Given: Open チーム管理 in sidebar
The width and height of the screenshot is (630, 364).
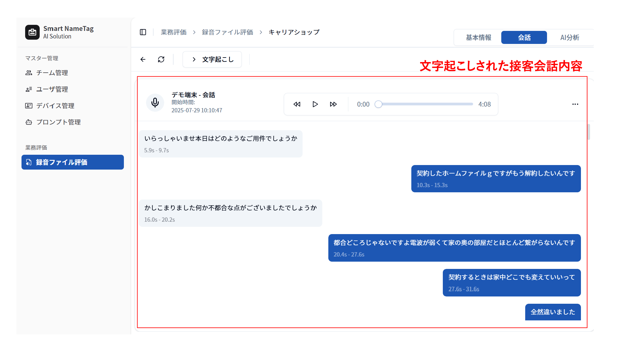Looking at the screenshot, I should [x=52, y=73].
